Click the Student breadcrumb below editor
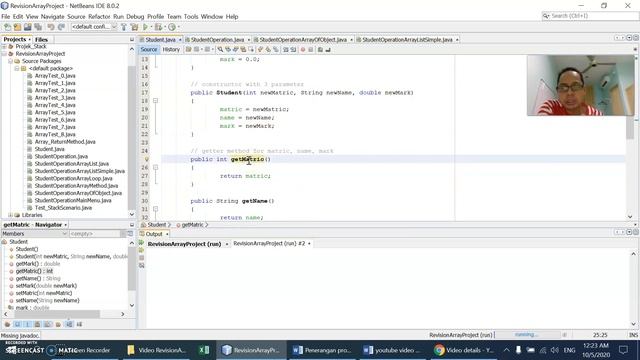Viewport: 640px width, 360px height. pos(157,225)
